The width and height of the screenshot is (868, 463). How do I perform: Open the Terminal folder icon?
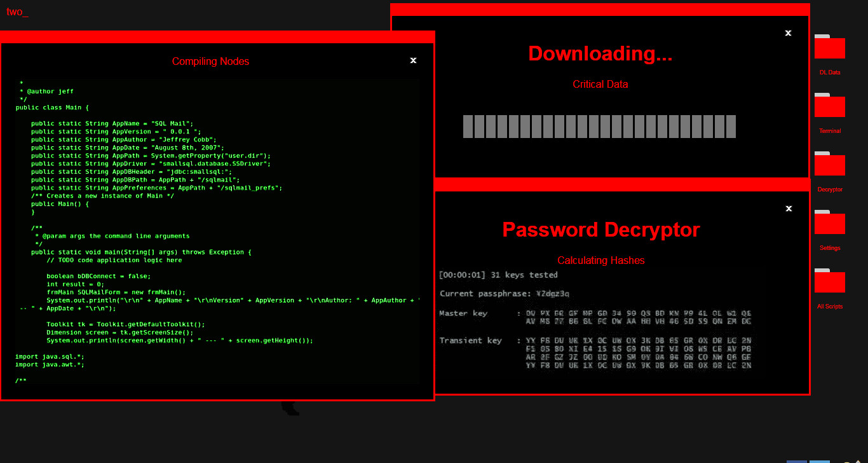coord(830,105)
